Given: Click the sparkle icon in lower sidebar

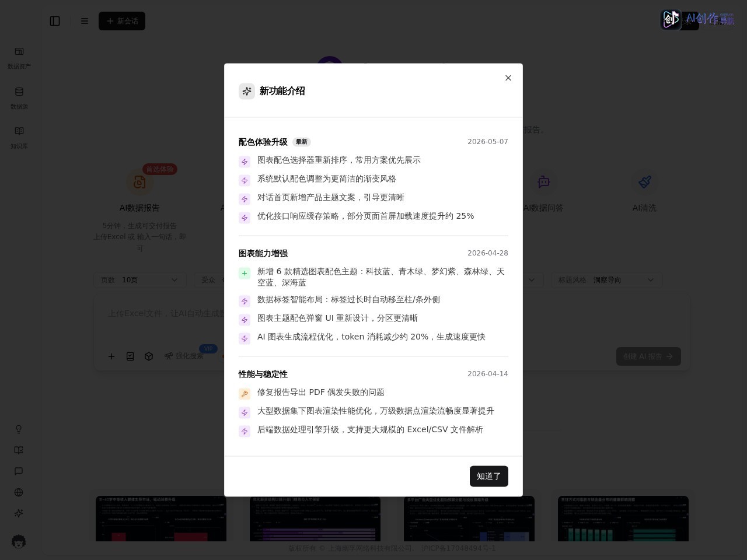Looking at the screenshot, I should tap(19, 513).
